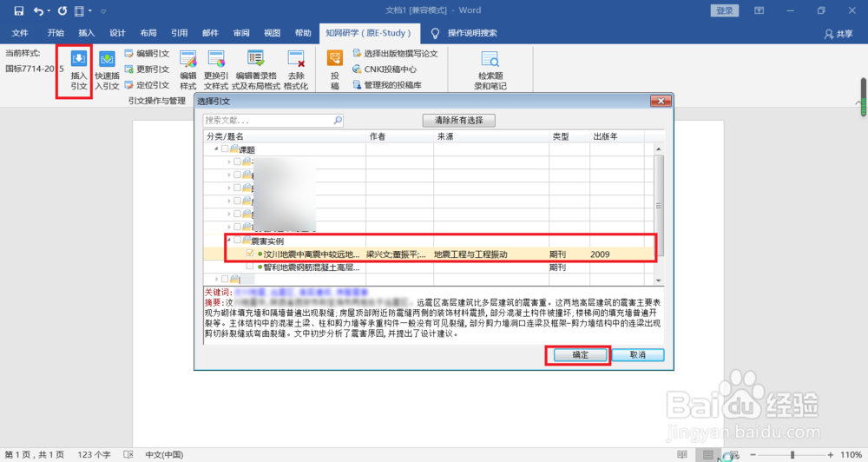Click the 110% zoom level
Image resolution: width=868 pixels, height=462 pixels.
click(851, 455)
